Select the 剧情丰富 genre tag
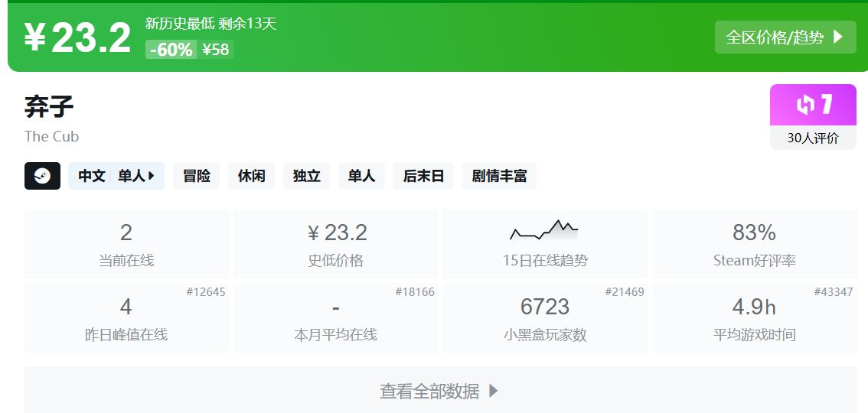The height and width of the screenshot is (413, 868). pyautogui.click(x=499, y=176)
